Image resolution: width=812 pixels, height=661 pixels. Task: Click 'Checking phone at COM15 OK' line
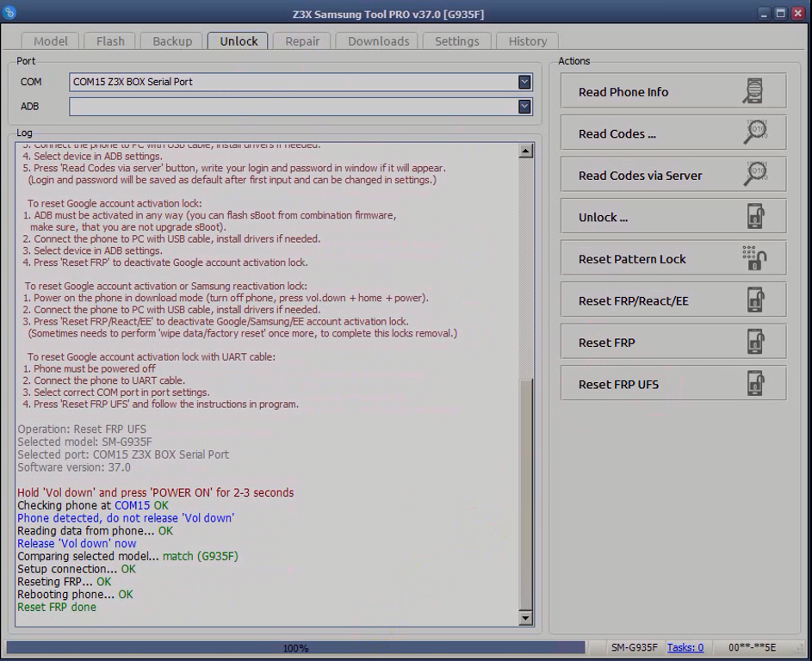tap(93, 505)
